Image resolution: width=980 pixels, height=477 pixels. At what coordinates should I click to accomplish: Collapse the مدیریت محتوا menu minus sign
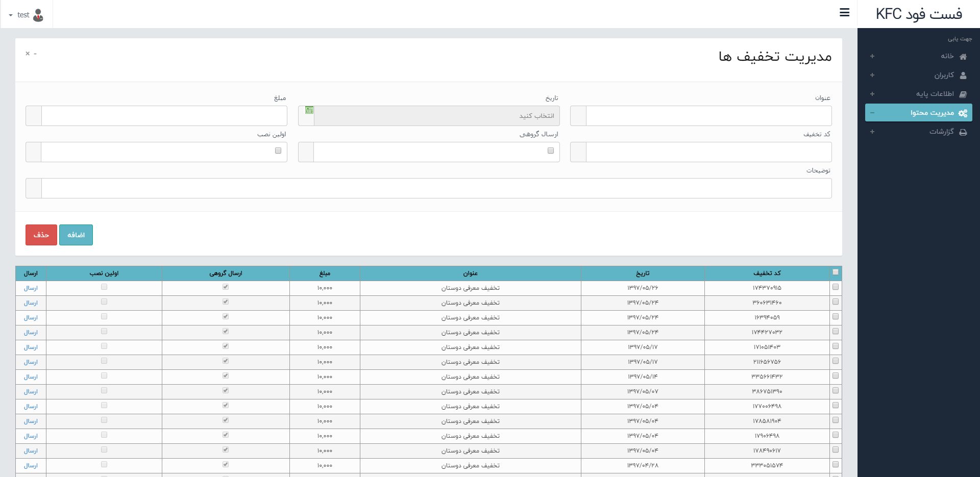click(x=872, y=113)
